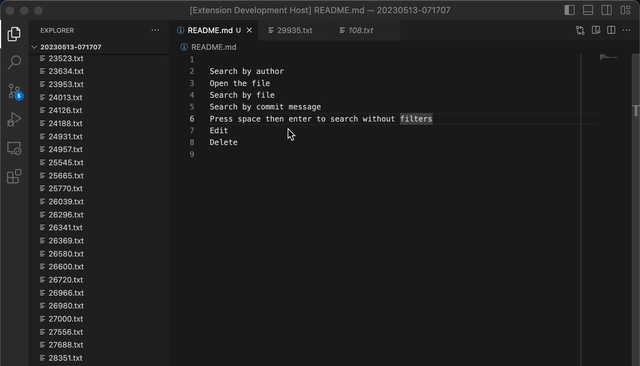Click Open Changes icon in editor toolbar
Screen dimensions: 640x366
(580, 30)
